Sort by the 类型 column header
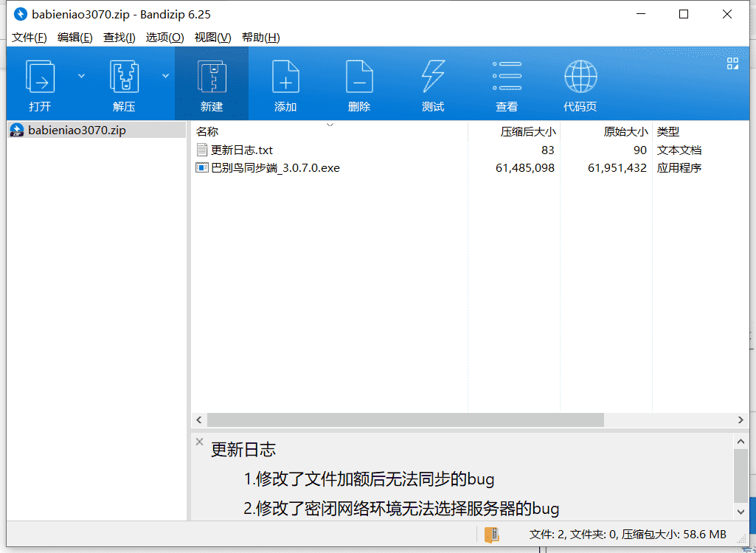 tap(701, 131)
